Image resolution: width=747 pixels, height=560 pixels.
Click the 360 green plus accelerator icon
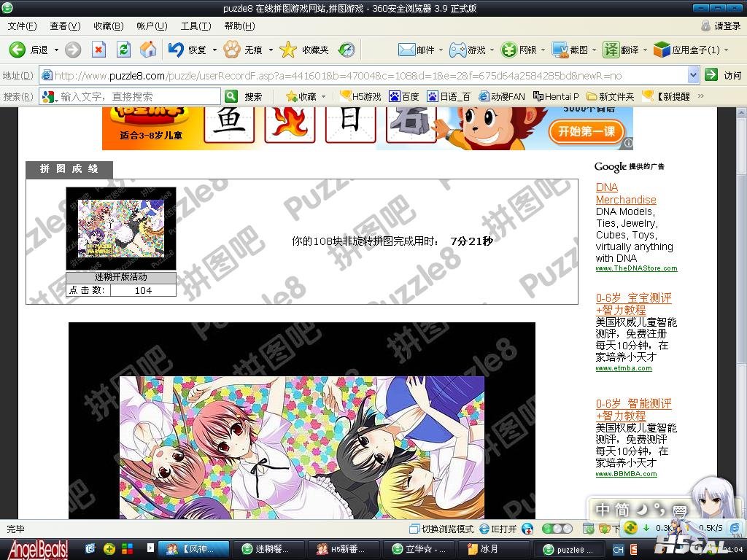click(631, 528)
